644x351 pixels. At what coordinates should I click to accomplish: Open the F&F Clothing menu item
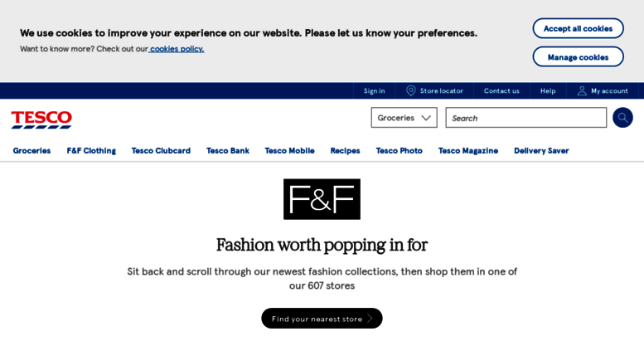click(x=91, y=151)
